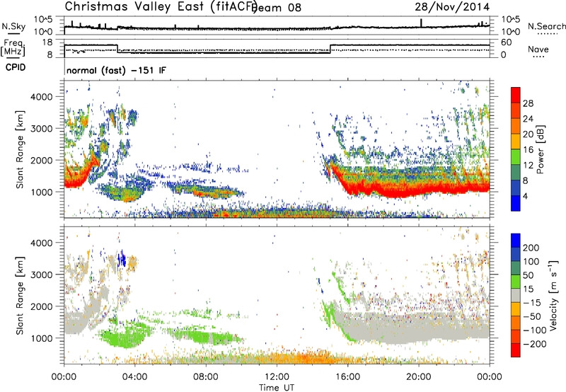Click the CPID label

tap(16, 67)
